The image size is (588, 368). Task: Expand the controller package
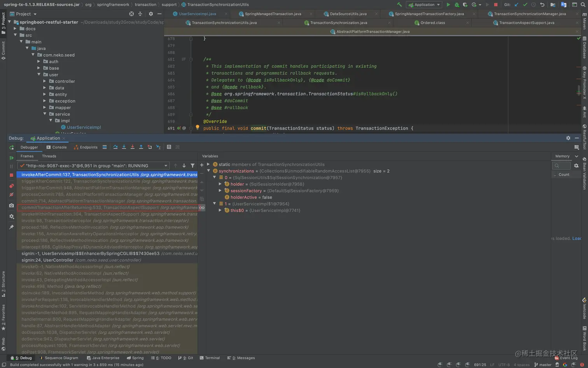pyautogui.click(x=44, y=81)
